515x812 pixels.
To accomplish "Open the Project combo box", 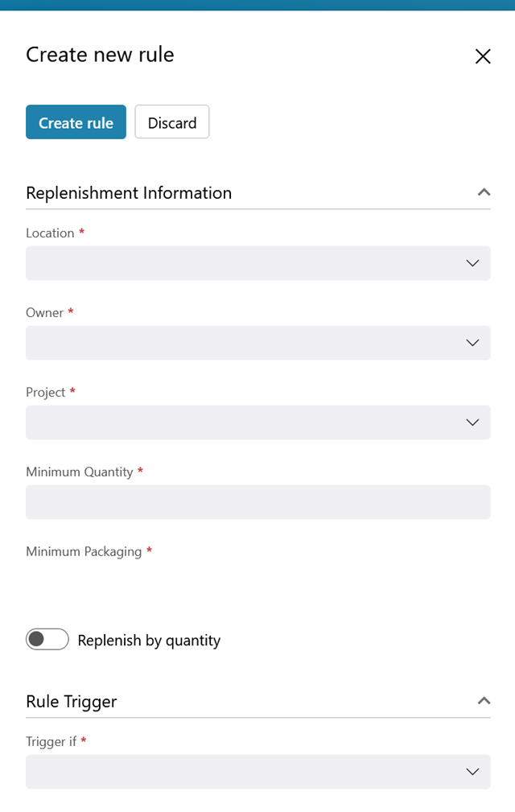I will (258, 422).
